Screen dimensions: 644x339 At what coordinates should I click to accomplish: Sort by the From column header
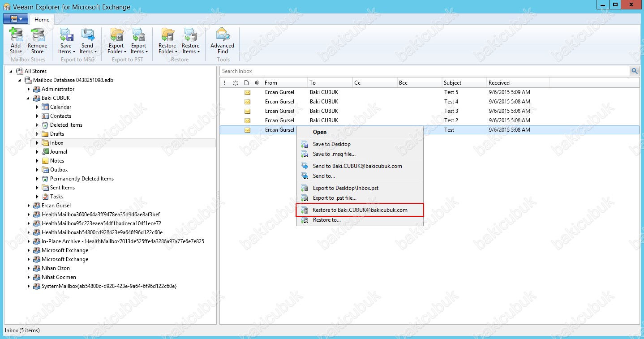pyautogui.click(x=285, y=83)
